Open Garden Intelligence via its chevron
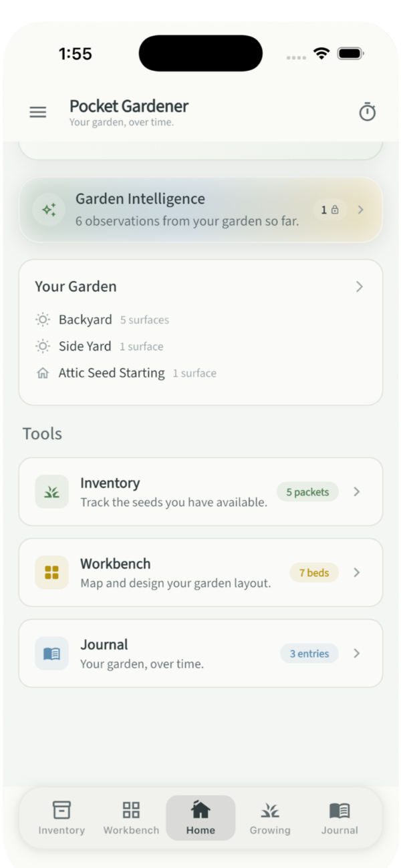Image resolution: width=401 pixels, height=868 pixels. (360, 210)
